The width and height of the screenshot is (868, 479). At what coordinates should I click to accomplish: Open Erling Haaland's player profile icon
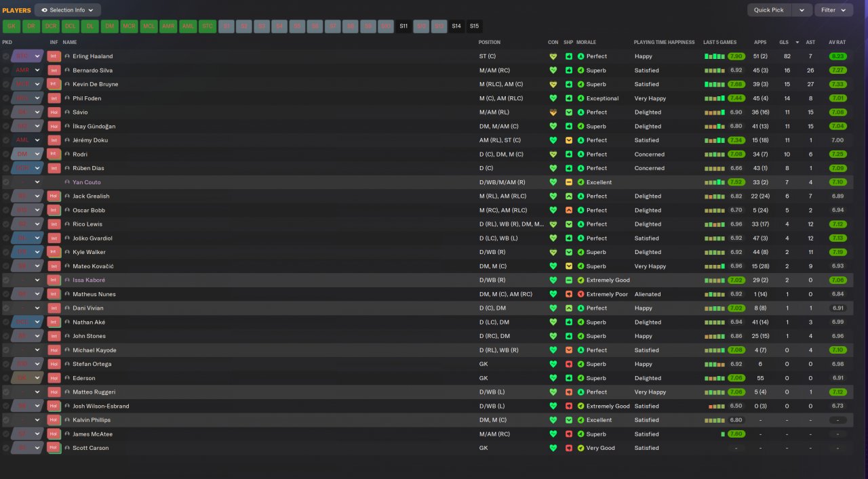pyautogui.click(x=67, y=56)
